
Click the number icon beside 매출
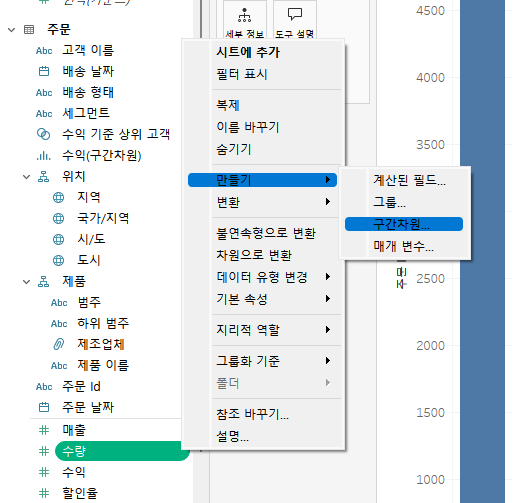44,430
